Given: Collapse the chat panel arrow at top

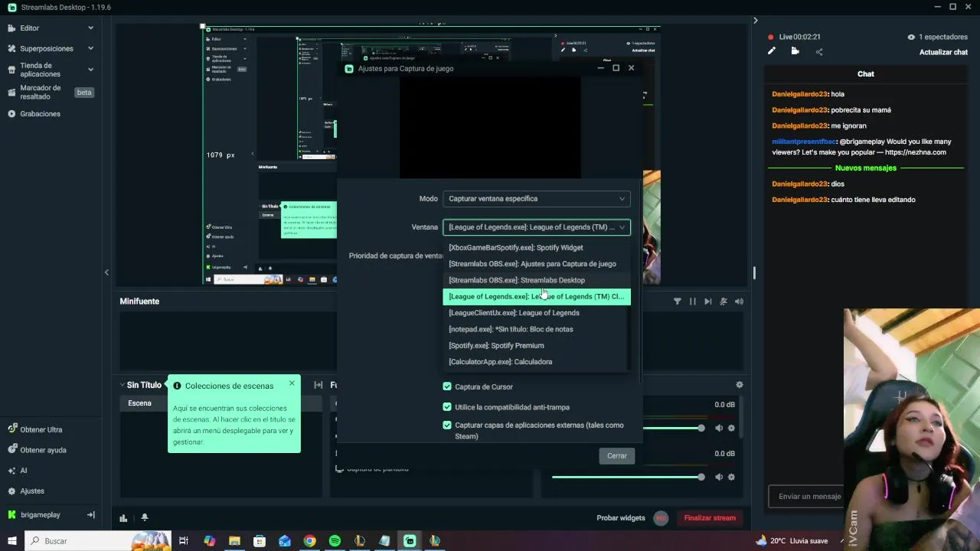Looking at the screenshot, I should [755, 21].
